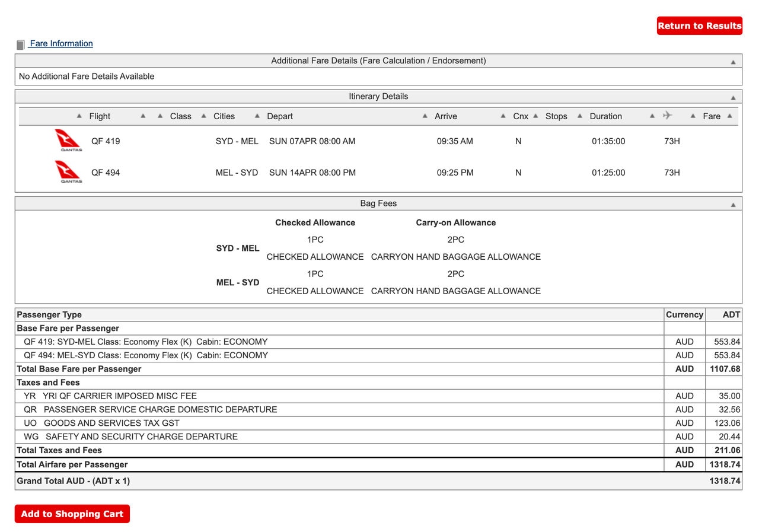Image resolution: width=759 pixels, height=532 pixels.
Task: Click the airplane equipment column icon
Action: 668,116
